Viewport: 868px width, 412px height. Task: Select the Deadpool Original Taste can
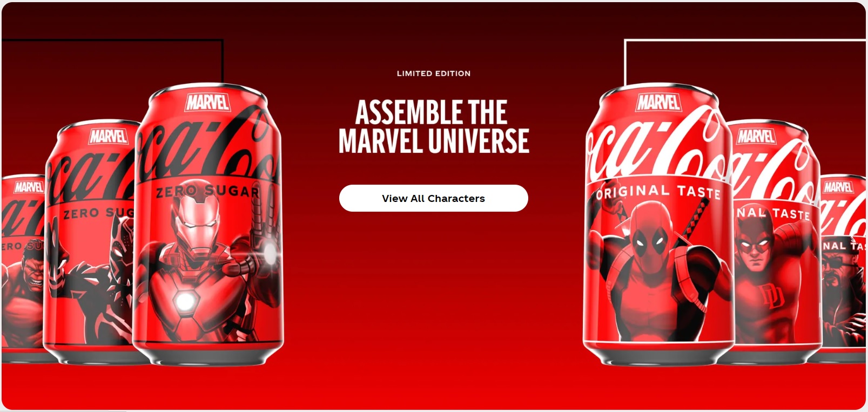[x=658, y=224]
